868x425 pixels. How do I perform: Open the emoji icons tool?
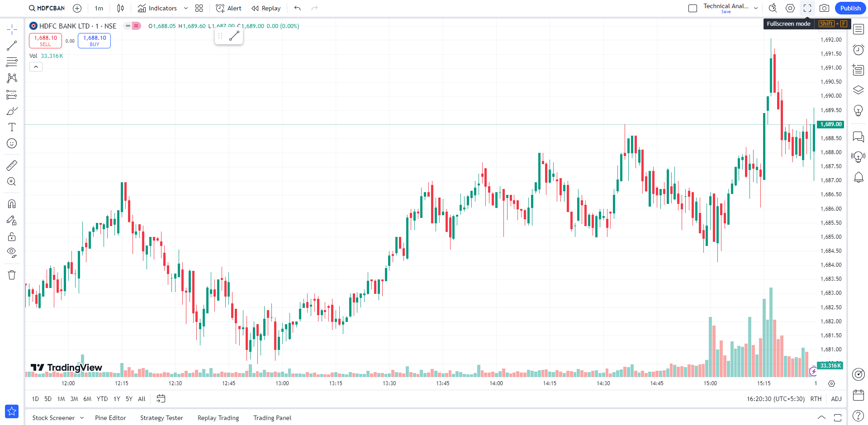12,143
